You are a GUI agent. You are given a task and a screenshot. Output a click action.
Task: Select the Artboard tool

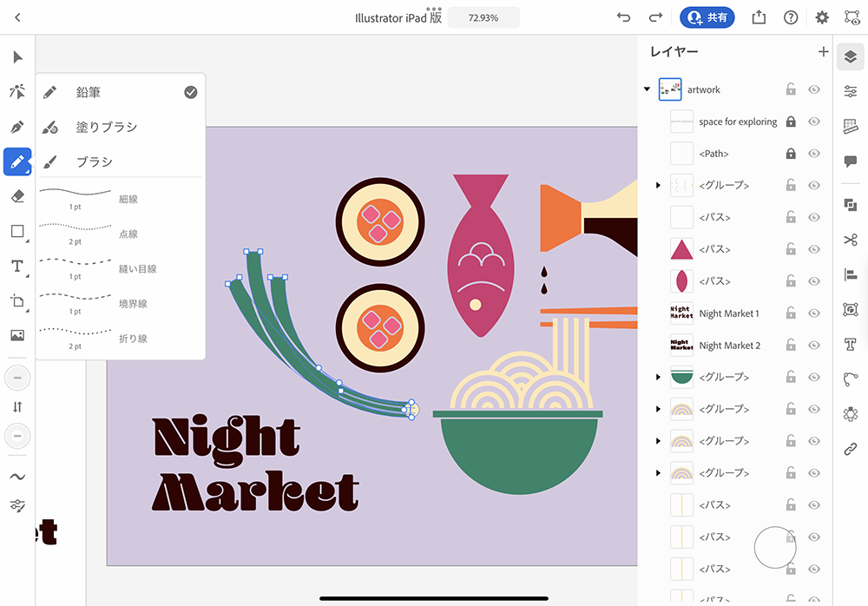[17, 300]
